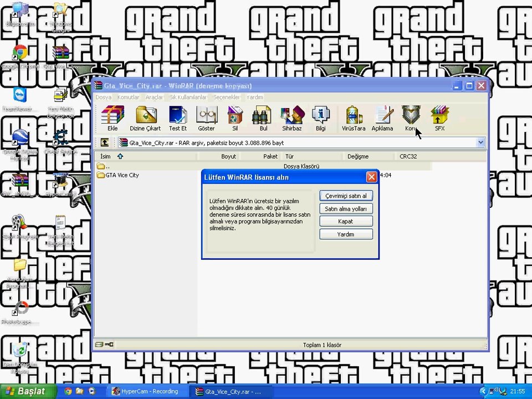532x399 pixels.
Task: Click the 21:55 taskbar clock
Action: click(518, 392)
